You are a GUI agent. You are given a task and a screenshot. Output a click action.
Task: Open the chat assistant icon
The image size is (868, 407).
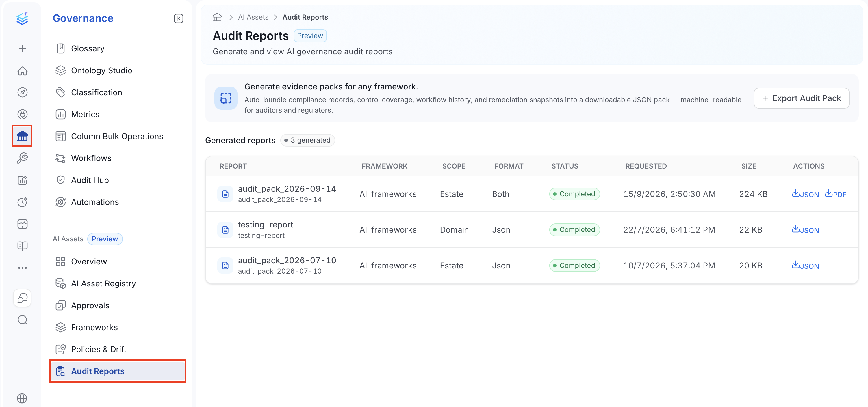(22, 298)
